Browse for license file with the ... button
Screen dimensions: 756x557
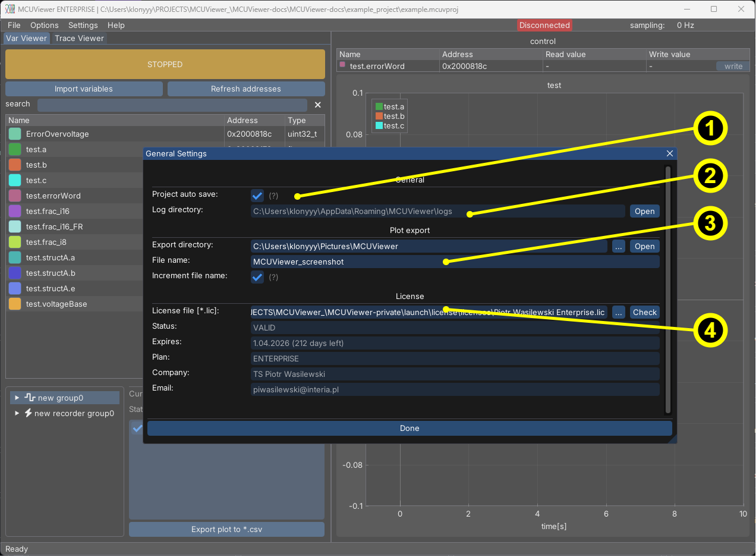618,312
